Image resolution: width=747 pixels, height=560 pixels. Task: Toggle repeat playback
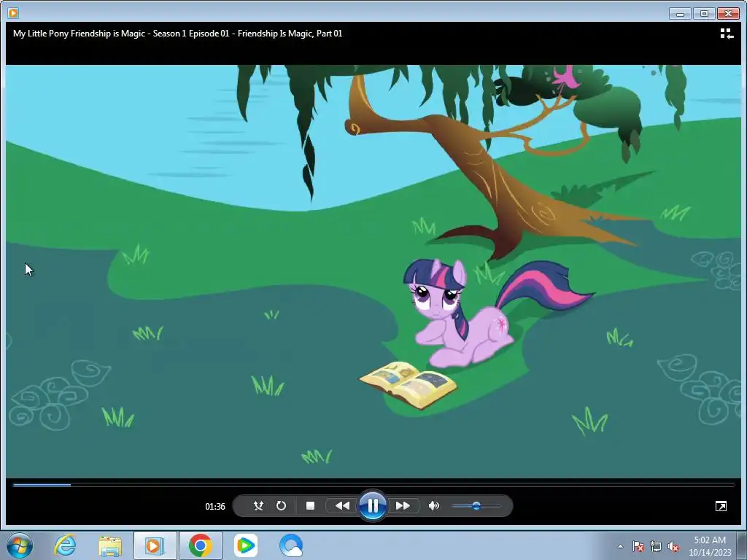click(281, 506)
